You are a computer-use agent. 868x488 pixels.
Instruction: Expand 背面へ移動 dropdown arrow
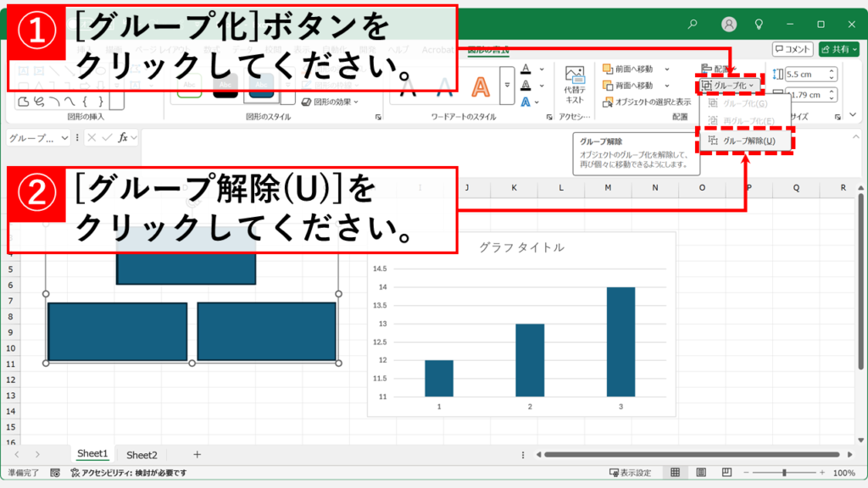(666, 86)
